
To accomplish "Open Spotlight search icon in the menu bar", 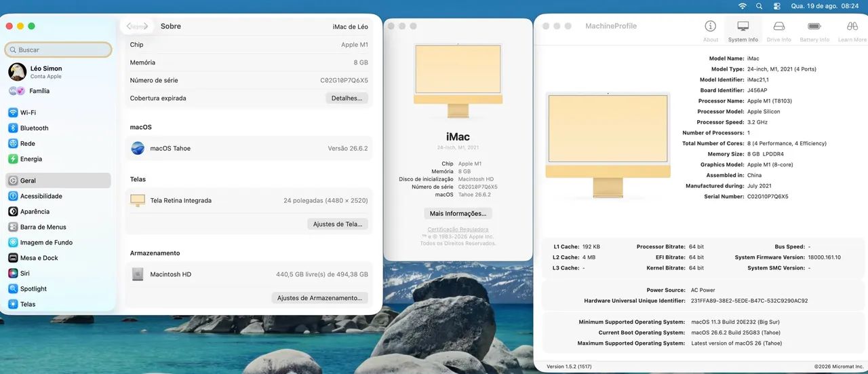I will tap(759, 5).
